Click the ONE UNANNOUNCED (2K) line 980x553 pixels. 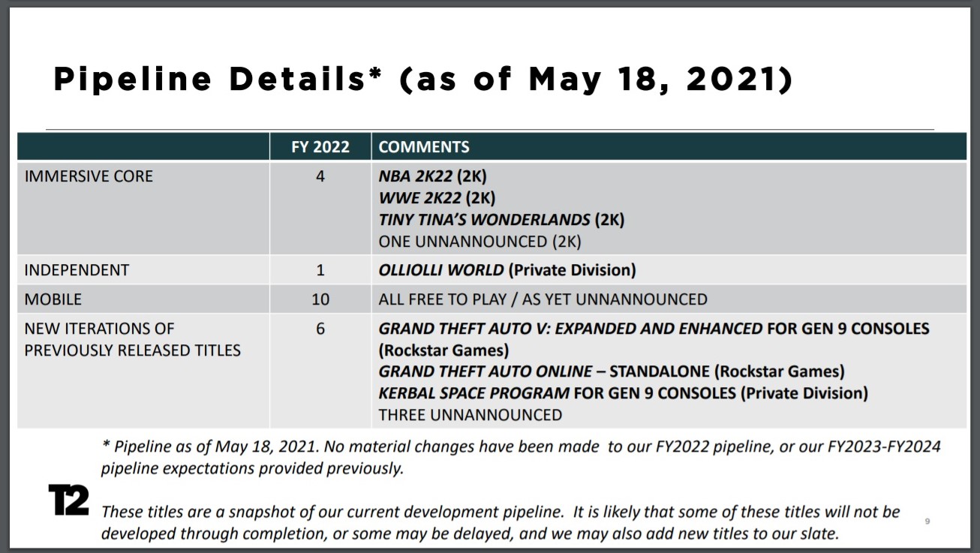tap(479, 242)
